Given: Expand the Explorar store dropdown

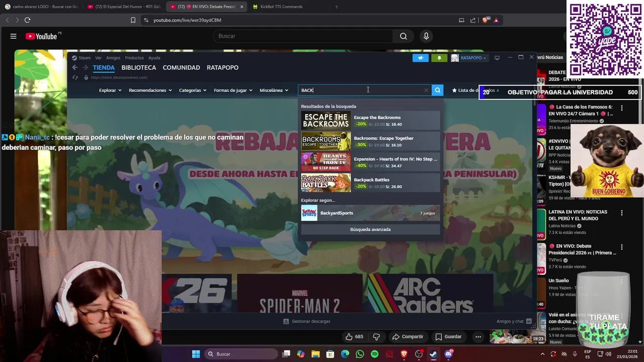Looking at the screenshot, I should pyautogui.click(x=110, y=90).
